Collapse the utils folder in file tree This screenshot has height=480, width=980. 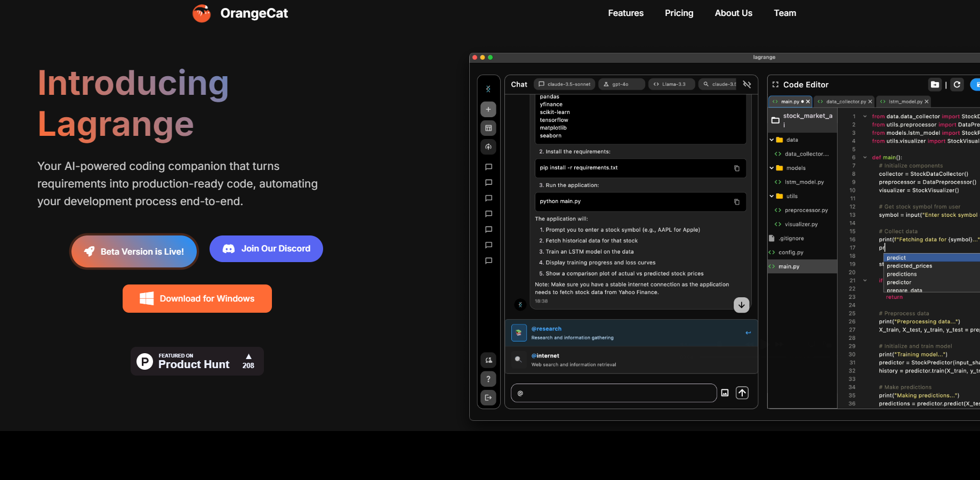coord(772,197)
